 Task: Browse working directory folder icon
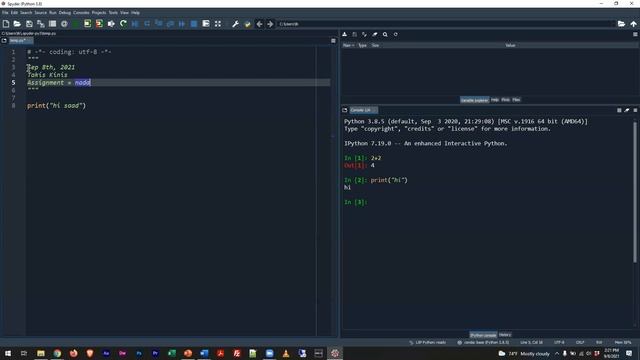pos(621,24)
